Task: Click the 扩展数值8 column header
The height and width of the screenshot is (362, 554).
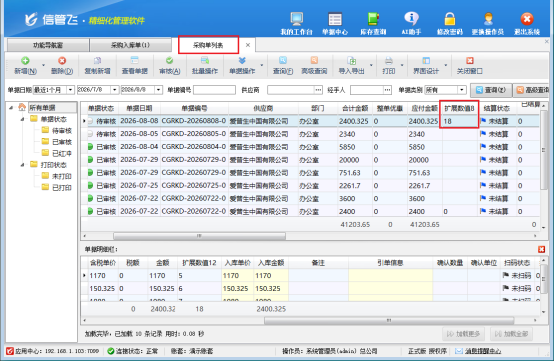Action: point(459,108)
